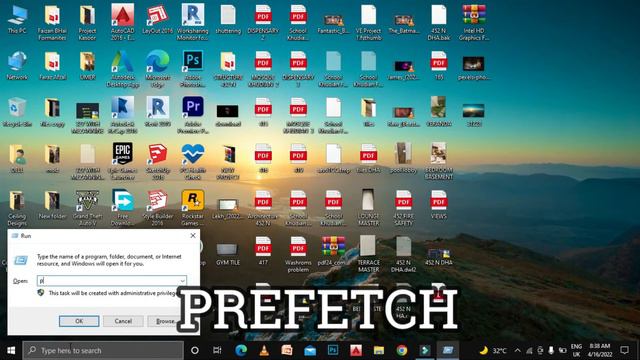
Task: Select the Network desktop icon
Action: pyautogui.click(x=17, y=65)
